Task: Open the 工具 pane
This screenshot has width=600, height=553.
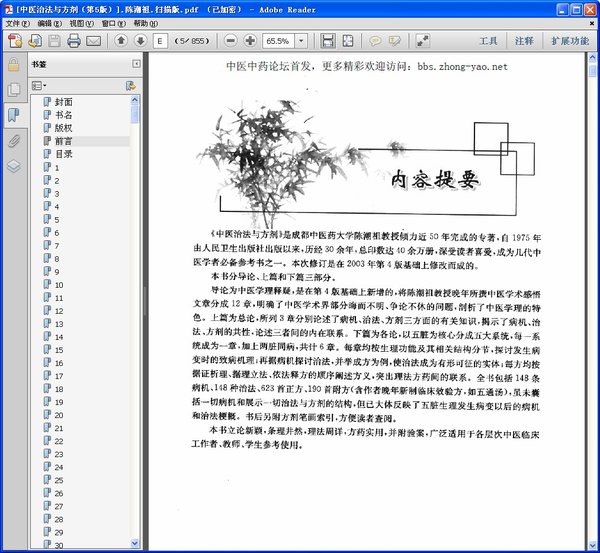Action: tap(488, 41)
